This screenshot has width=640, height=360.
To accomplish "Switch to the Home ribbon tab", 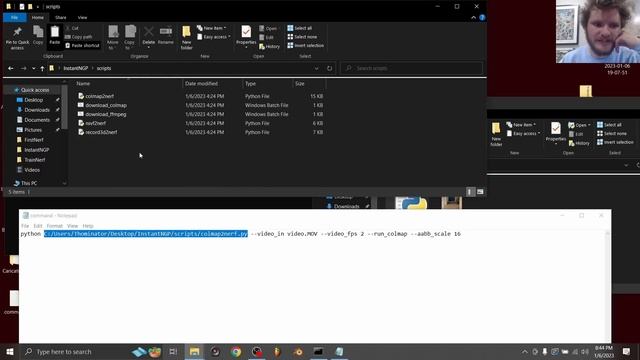I will point(38,18).
